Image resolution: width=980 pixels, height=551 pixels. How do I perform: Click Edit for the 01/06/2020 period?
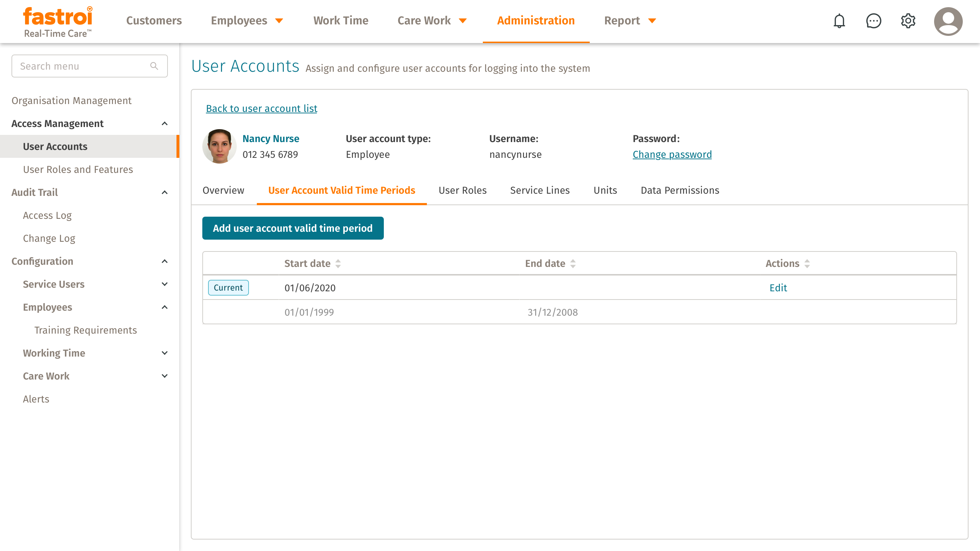click(778, 288)
